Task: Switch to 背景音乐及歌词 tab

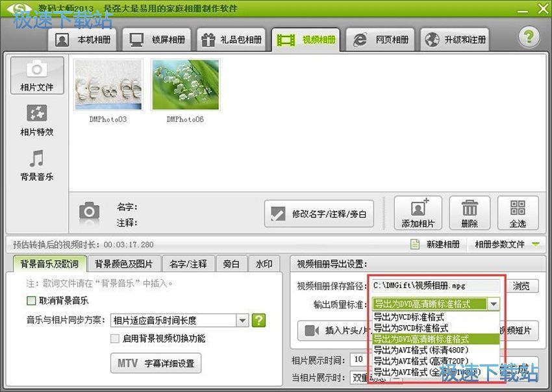Action: (x=49, y=263)
